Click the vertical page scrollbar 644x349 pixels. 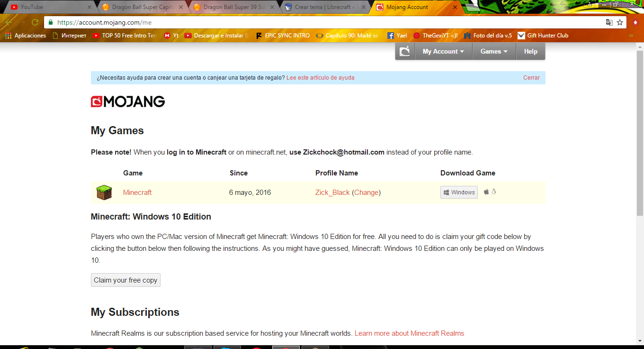point(640,133)
